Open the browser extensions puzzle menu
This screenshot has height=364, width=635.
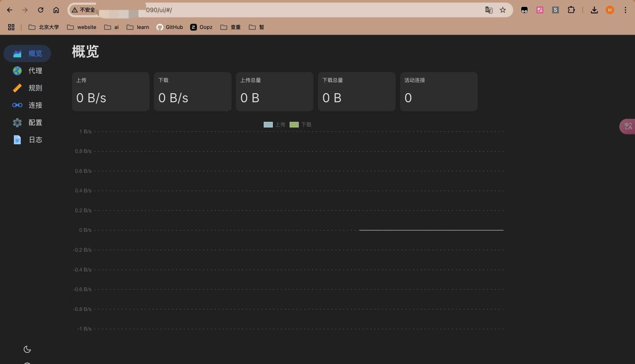571,10
